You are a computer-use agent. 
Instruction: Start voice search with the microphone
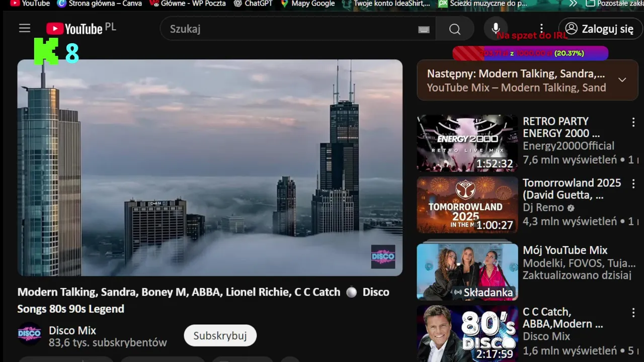(496, 29)
